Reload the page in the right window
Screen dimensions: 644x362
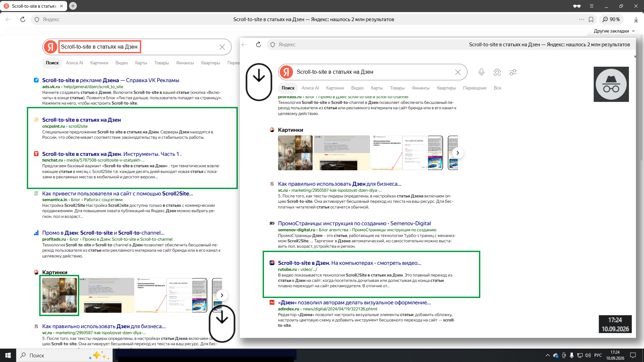(258, 45)
